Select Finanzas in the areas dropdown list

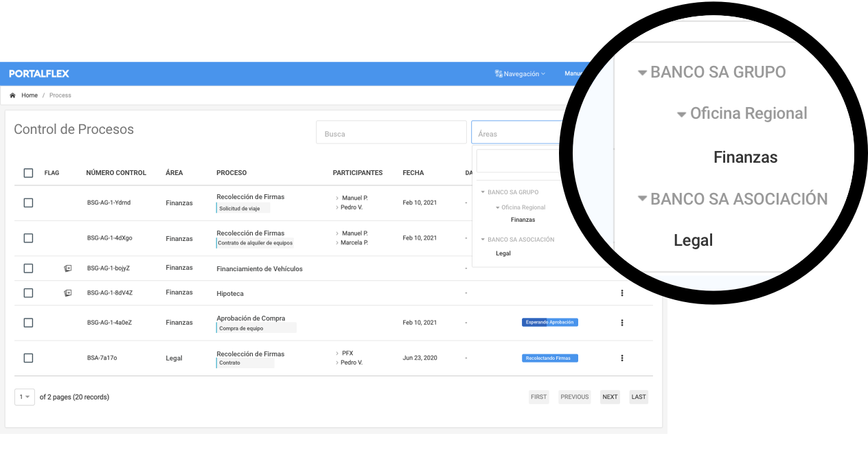(x=523, y=220)
